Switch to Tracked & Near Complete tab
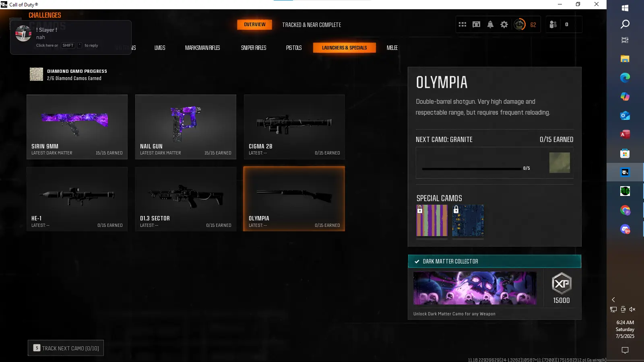644x362 pixels. point(312,25)
